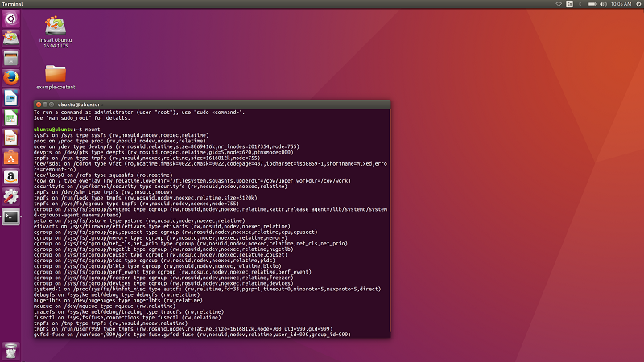Click the Terminal title in top panel

pyautogui.click(x=12, y=4)
